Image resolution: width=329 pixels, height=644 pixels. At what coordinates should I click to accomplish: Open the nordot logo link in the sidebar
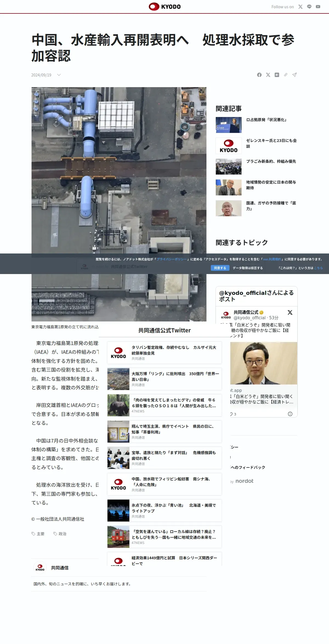[x=244, y=481]
